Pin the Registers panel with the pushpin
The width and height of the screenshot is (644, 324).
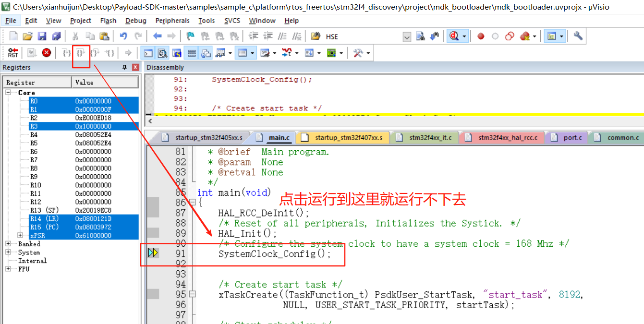tap(125, 67)
